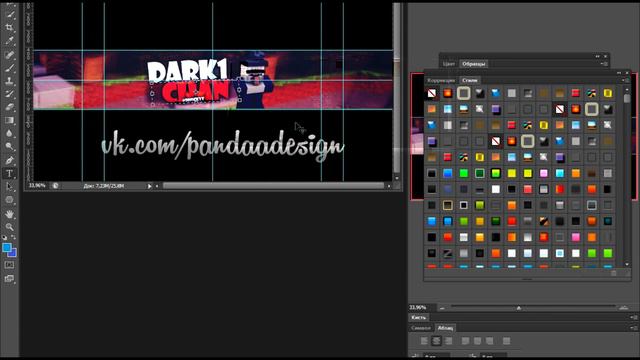Toggle Quick Mask mode icon

pos(9,265)
